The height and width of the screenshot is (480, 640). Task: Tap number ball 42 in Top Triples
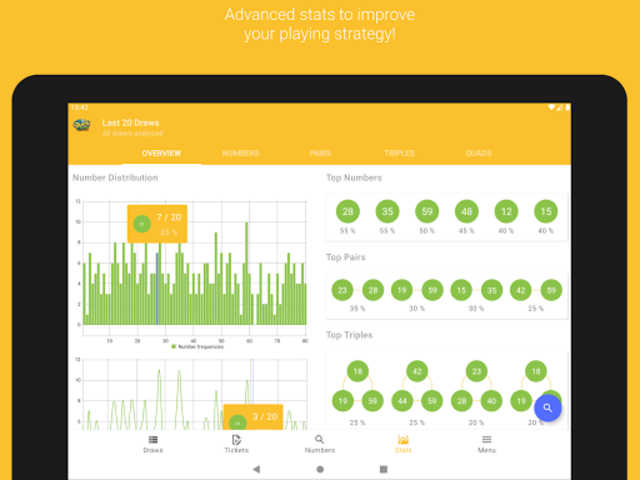pyautogui.click(x=417, y=370)
